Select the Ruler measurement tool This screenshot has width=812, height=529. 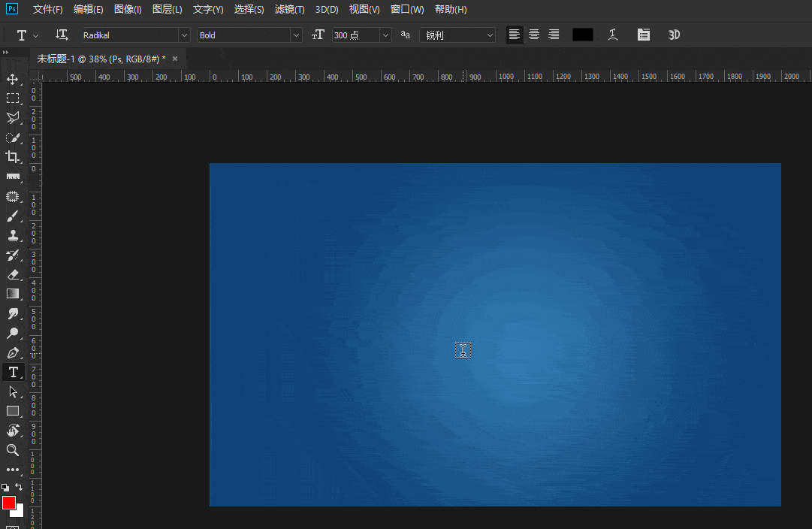[x=13, y=176]
